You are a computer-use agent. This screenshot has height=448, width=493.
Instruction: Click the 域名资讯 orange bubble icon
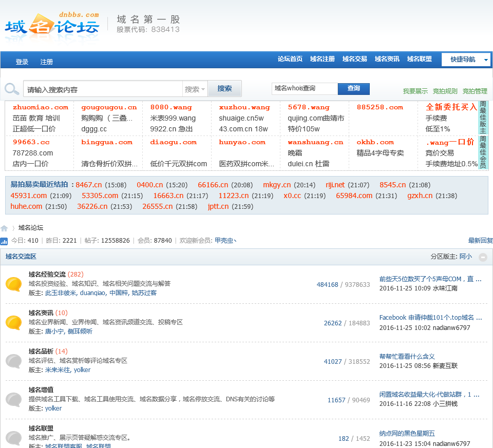click(x=13, y=322)
